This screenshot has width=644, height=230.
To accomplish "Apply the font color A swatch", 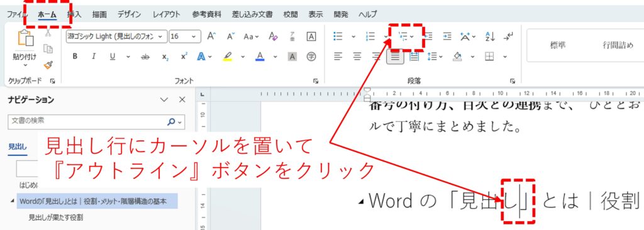I will pos(260,57).
